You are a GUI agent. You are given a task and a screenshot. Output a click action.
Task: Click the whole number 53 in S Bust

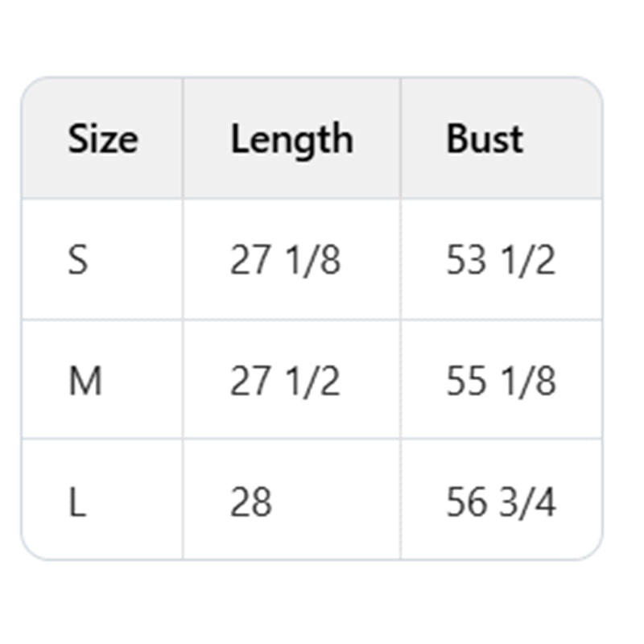tap(466, 260)
